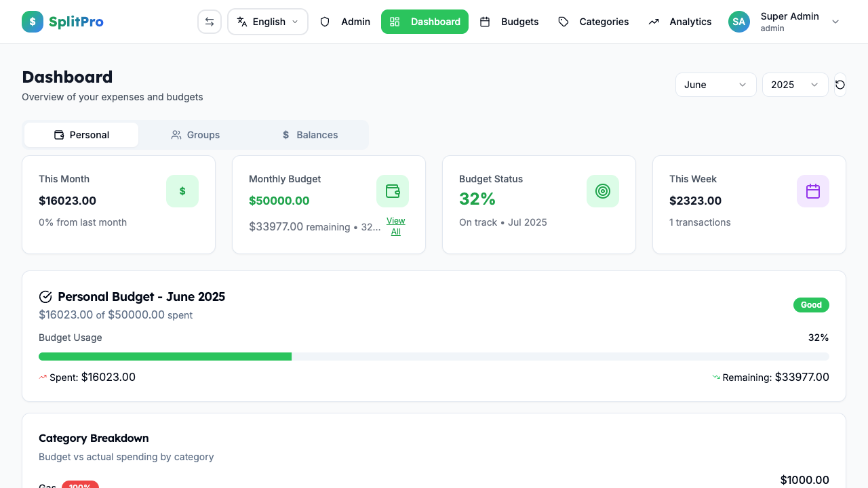
Task: Select the Categories tag icon
Action: (x=564, y=21)
